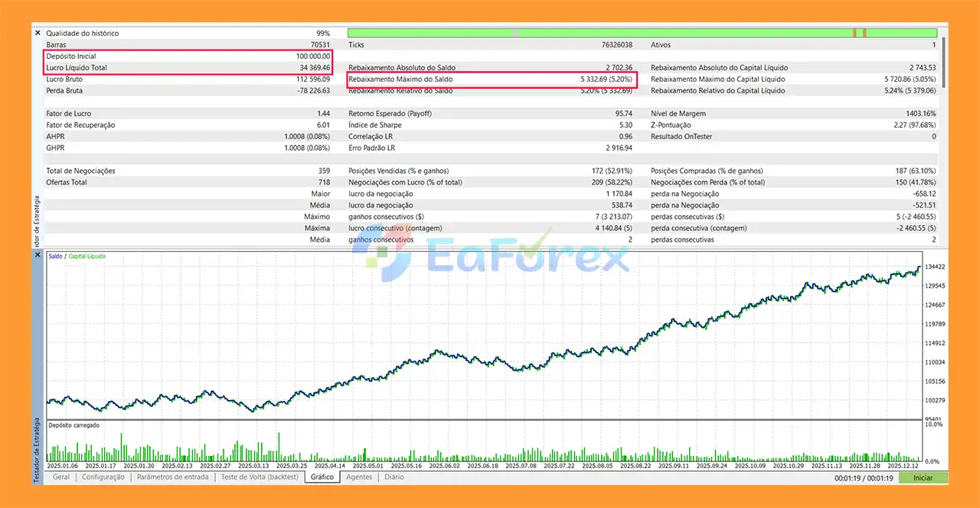Switch to the Geral tab
Viewport: 980px width, 508px height.
click(62, 477)
